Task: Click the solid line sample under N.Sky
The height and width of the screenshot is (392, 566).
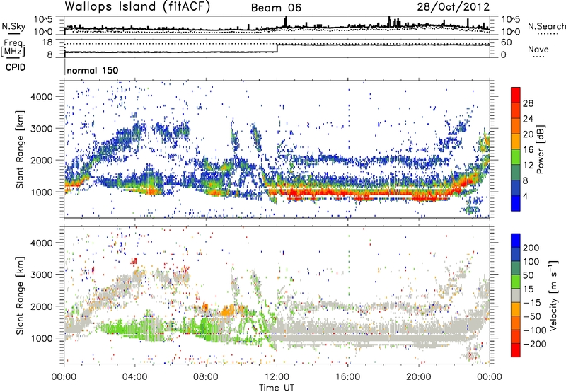Action: (x=13, y=34)
